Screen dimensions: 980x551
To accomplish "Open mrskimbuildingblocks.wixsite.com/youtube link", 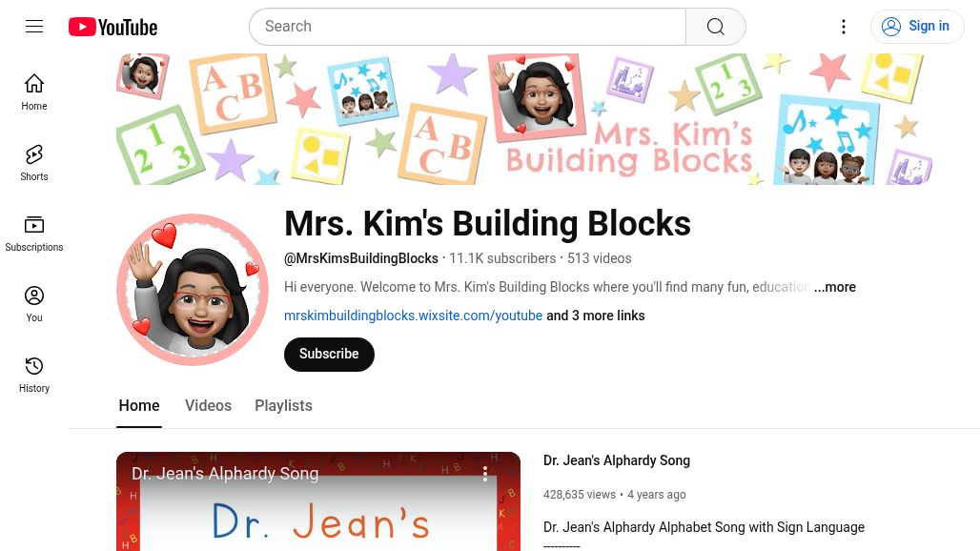I will click(x=413, y=316).
